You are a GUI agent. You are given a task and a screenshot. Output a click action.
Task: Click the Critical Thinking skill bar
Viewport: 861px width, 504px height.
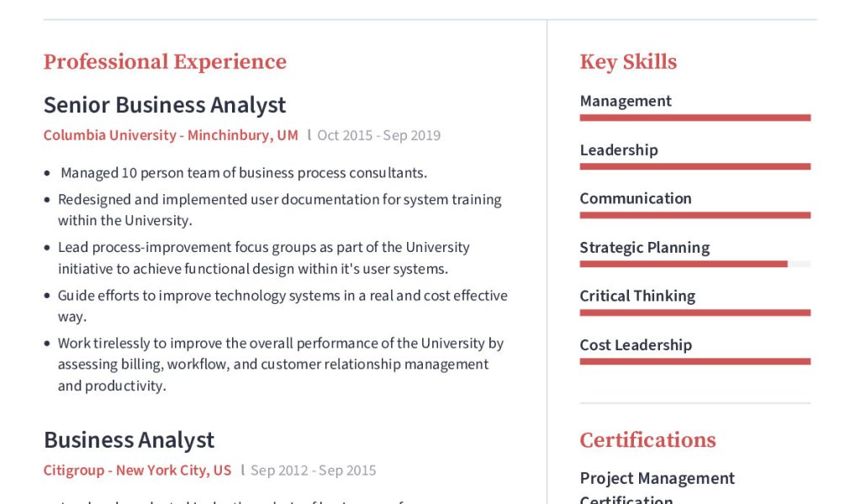(x=695, y=312)
